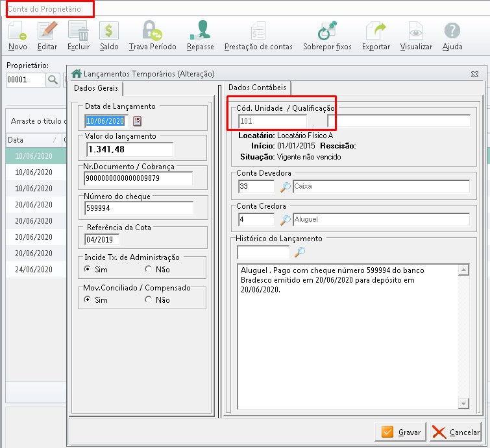This screenshot has height=448, width=490.
Task: Click the Novo toolbar icon
Action: pos(18,32)
